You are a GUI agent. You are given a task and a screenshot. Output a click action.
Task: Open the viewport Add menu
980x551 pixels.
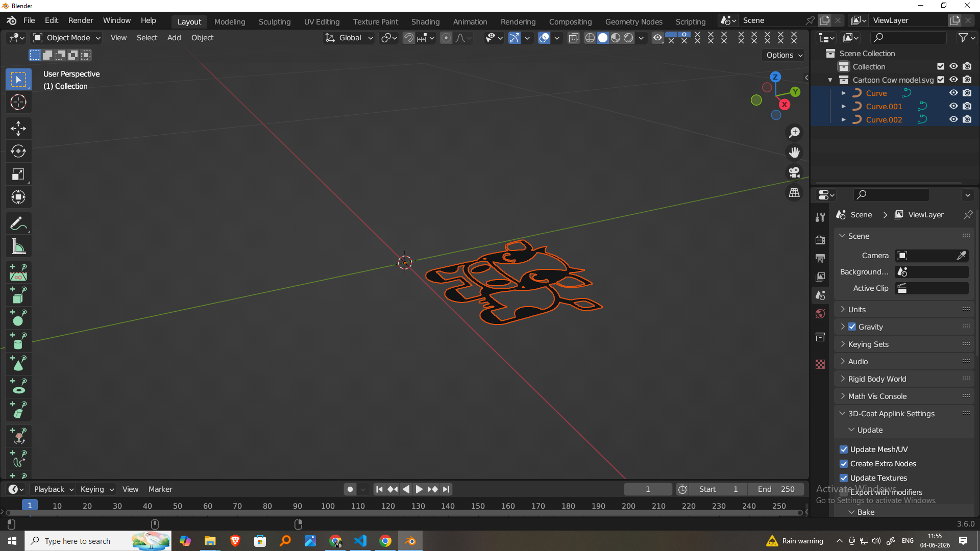(174, 38)
